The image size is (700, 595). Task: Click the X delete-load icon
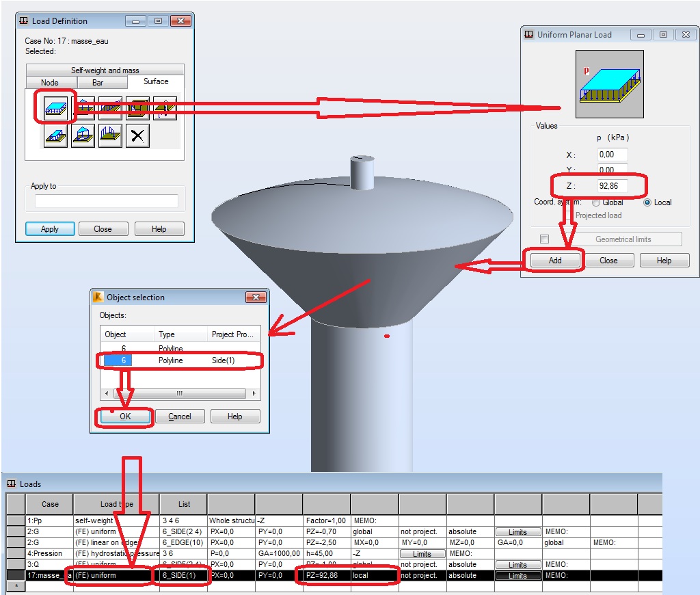tap(137, 135)
